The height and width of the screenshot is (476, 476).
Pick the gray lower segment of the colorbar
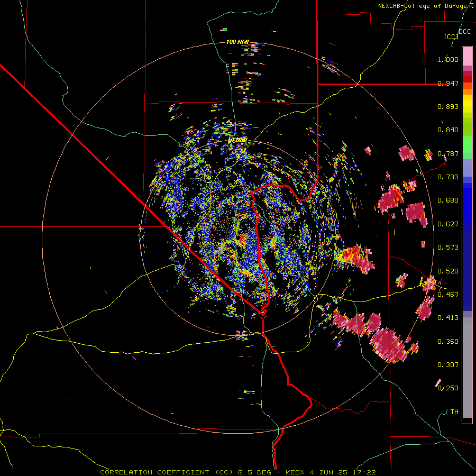pos(467,368)
